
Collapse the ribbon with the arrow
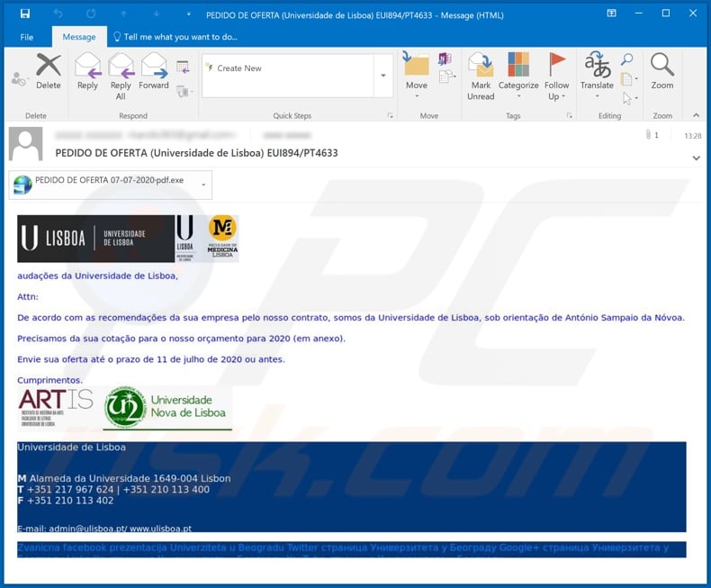(696, 115)
